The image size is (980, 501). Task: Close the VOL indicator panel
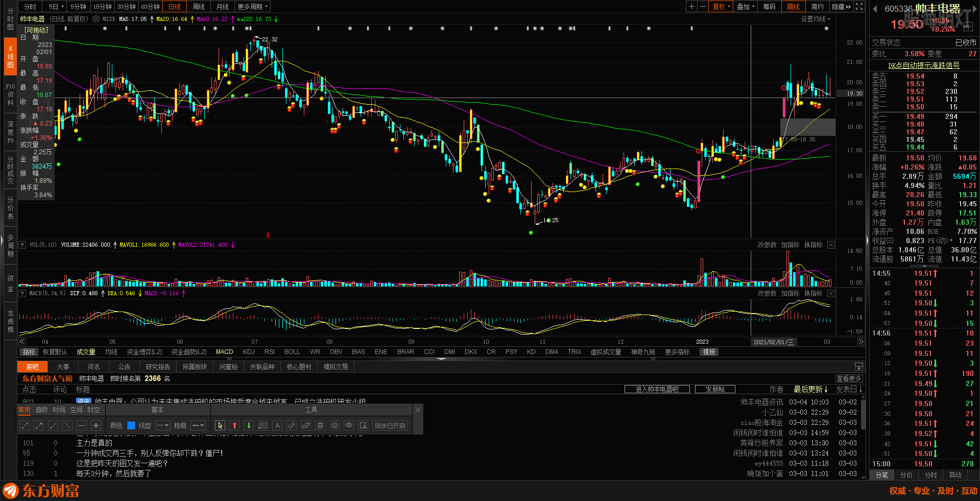tap(831, 245)
